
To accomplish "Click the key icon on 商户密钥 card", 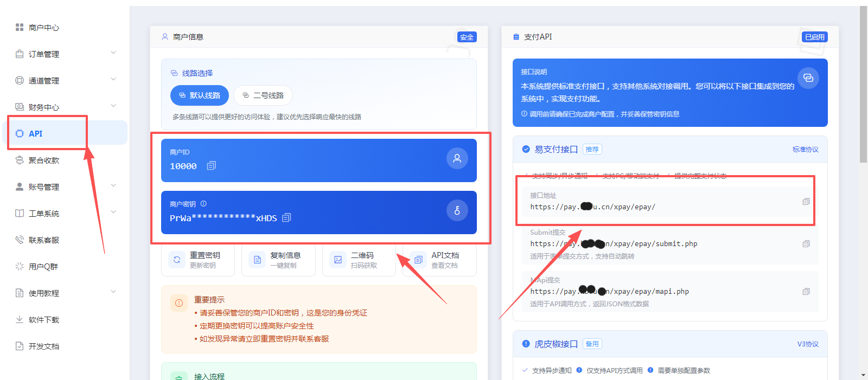I will (457, 210).
